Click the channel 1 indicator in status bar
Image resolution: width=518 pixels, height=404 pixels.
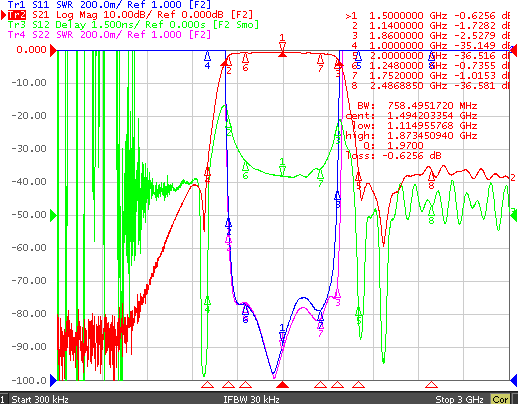[x=3, y=399]
